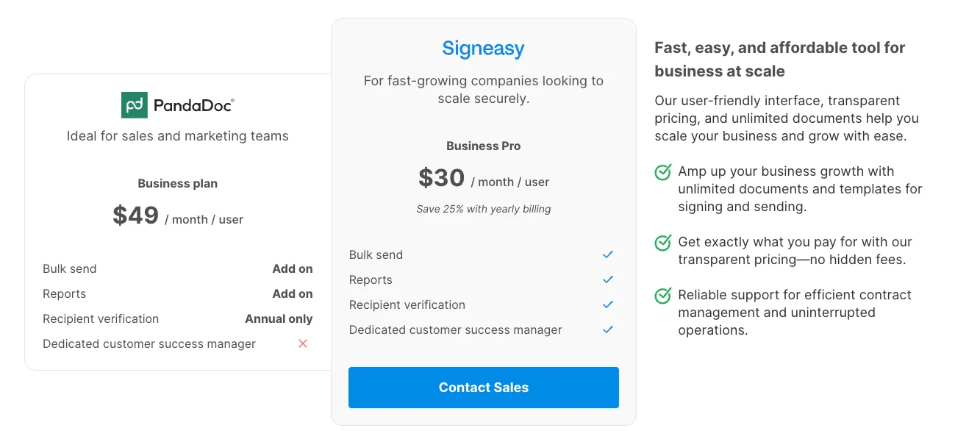Image resolution: width=980 pixels, height=431 pixels.
Task: Click the Signeasy logo text
Action: coord(483,49)
